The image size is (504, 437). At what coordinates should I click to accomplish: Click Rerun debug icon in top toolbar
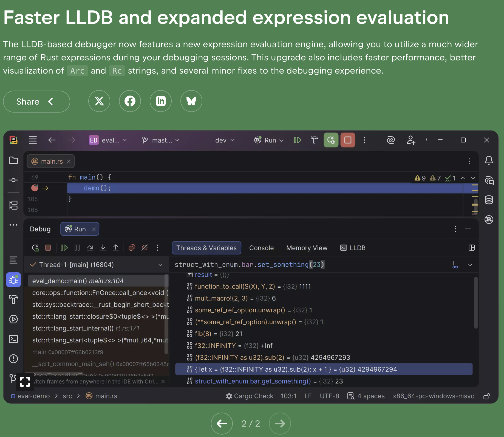[x=331, y=140]
